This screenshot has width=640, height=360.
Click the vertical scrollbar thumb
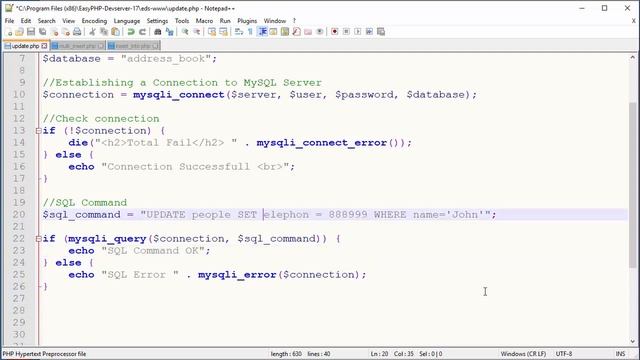click(x=633, y=184)
